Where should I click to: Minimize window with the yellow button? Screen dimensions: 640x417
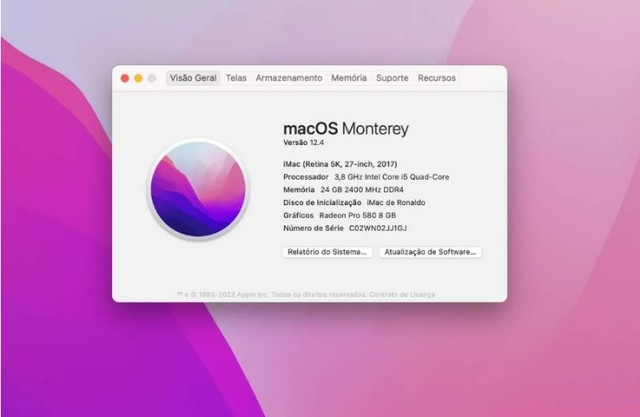[138, 78]
